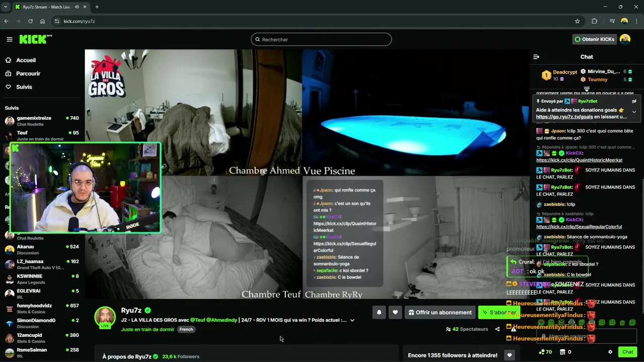The image size is (644, 362).
Task: Bookmark this page with the star icon
Action: coord(577,21)
